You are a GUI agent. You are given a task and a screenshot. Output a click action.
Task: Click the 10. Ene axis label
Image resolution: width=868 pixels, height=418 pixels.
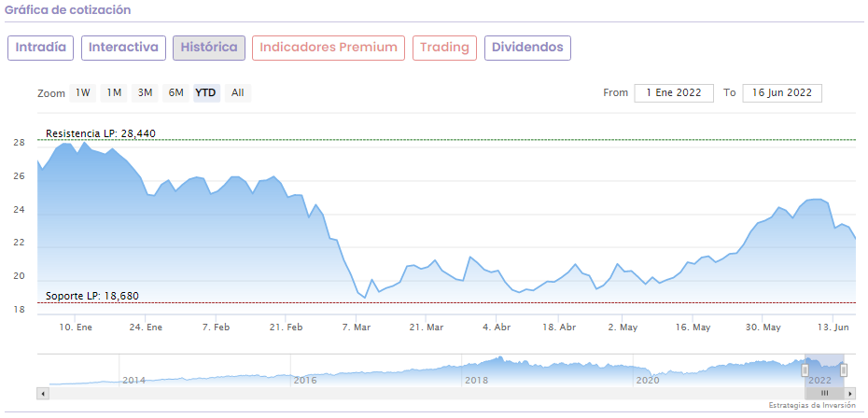(76, 327)
